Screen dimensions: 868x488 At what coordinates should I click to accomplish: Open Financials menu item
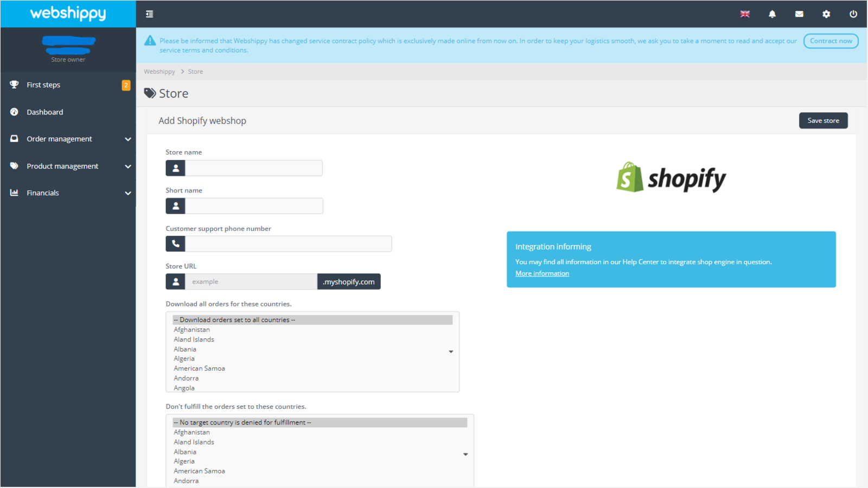pos(68,193)
